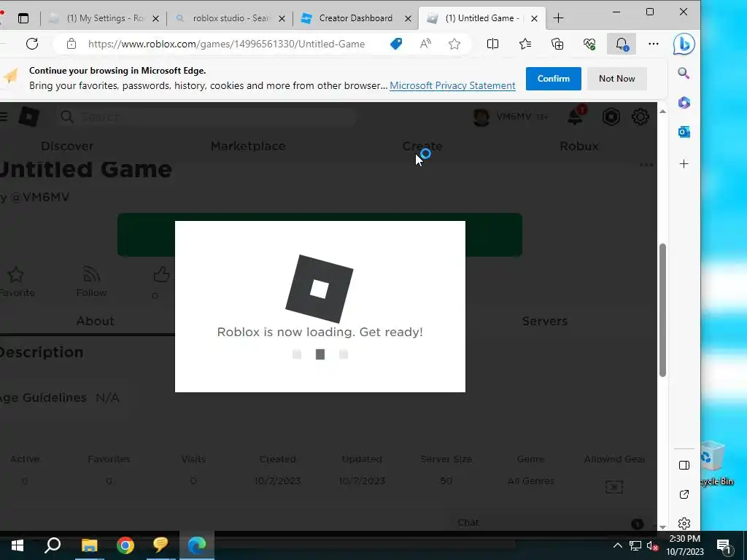Open Windows taskbar search
The image size is (747, 560).
click(x=53, y=545)
